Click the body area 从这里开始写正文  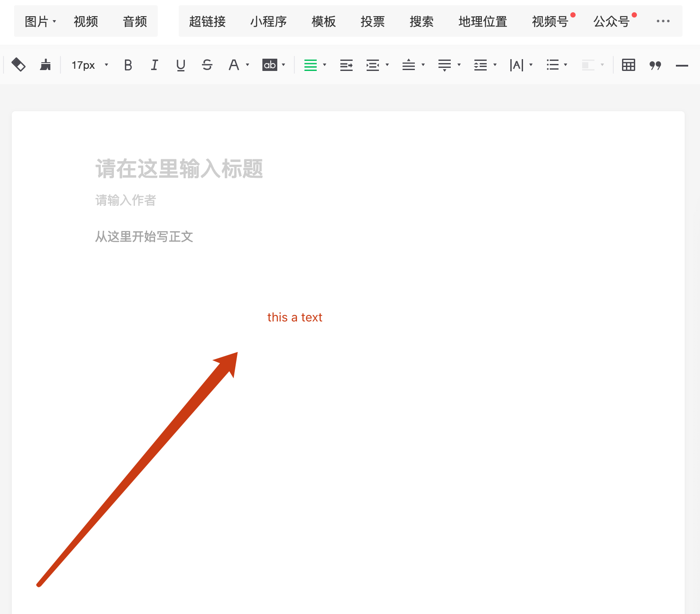tap(144, 236)
